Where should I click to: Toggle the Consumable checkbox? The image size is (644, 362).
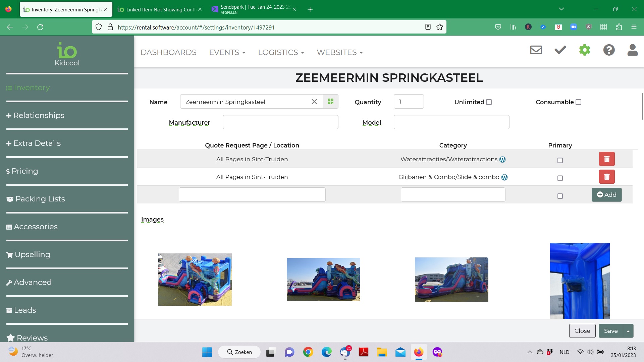[x=578, y=102]
